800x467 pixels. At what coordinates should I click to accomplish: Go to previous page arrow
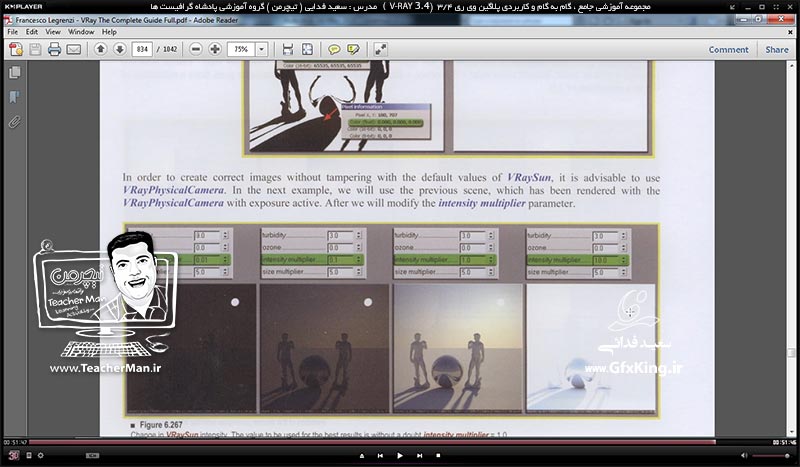tap(101, 49)
